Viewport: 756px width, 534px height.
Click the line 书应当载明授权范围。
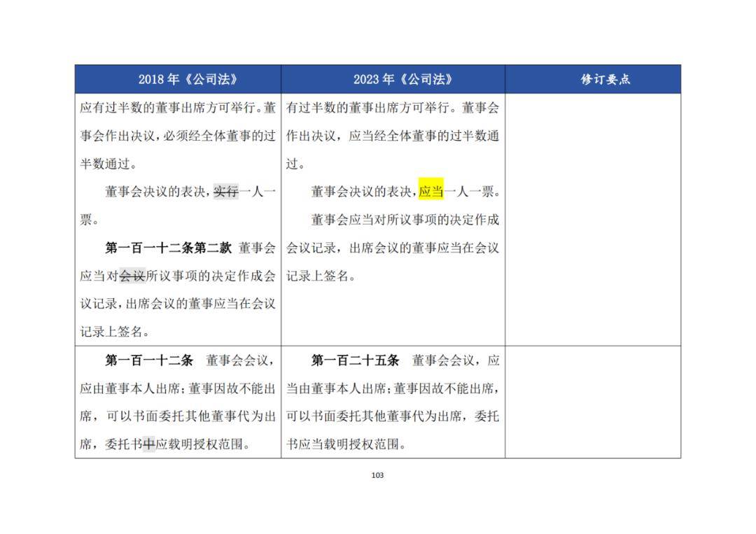pyautogui.click(x=346, y=444)
